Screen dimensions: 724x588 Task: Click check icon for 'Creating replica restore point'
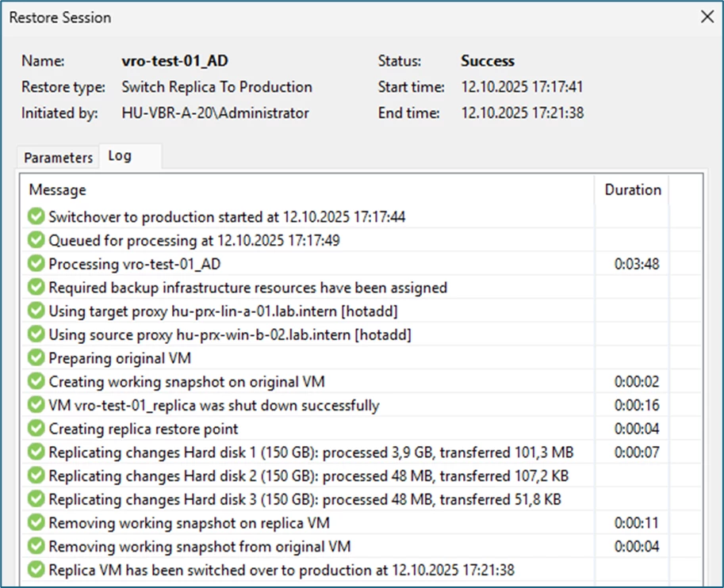tap(36, 429)
